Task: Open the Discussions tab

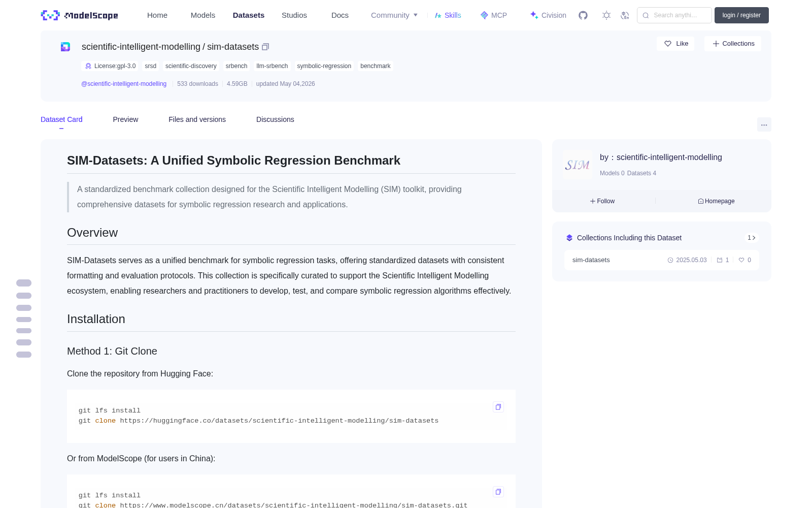Action: pyautogui.click(x=275, y=119)
